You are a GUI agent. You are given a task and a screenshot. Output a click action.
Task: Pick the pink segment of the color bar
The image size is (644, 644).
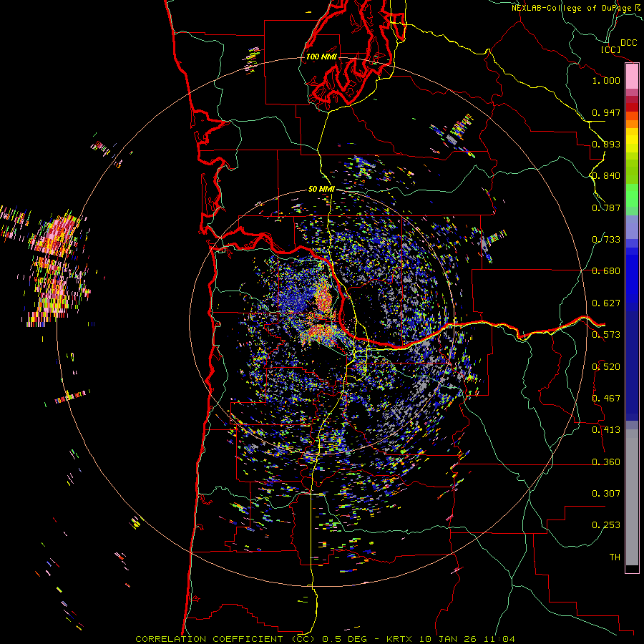[x=632, y=77]
